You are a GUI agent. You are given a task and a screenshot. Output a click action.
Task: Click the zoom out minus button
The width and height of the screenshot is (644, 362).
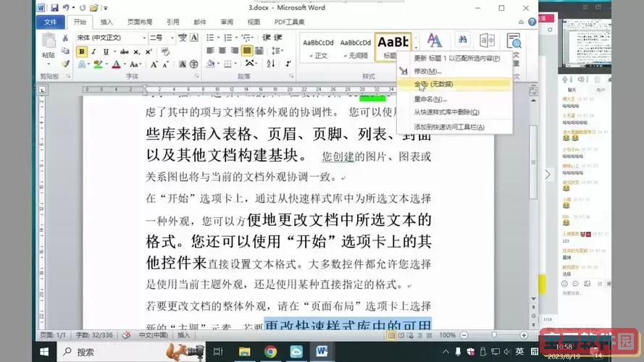pos(464,335)
